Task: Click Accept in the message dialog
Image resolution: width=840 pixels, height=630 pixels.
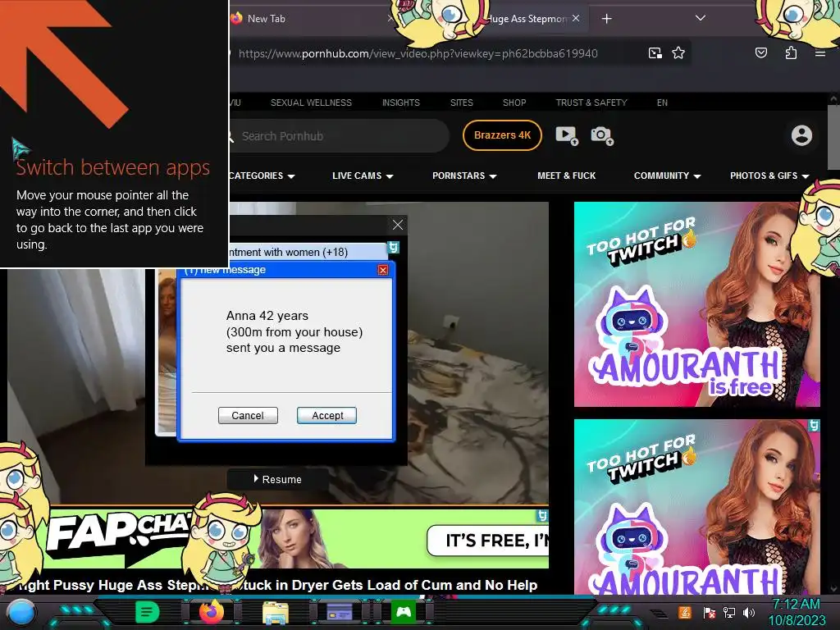Action: click(326, 416)
